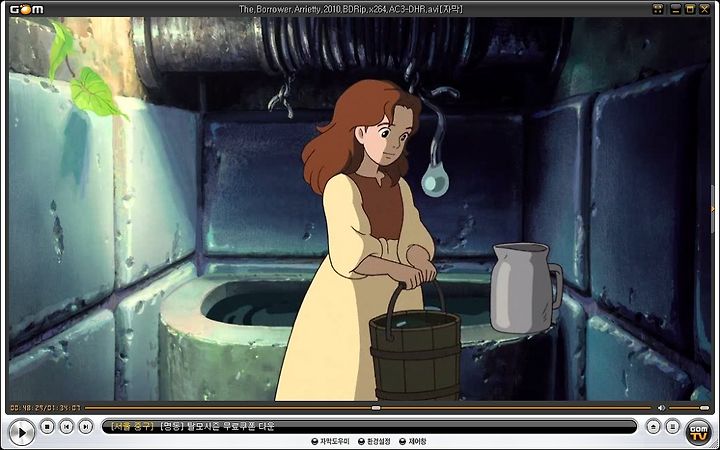
Task: Stop the video playback
Action: click(47, 427)
